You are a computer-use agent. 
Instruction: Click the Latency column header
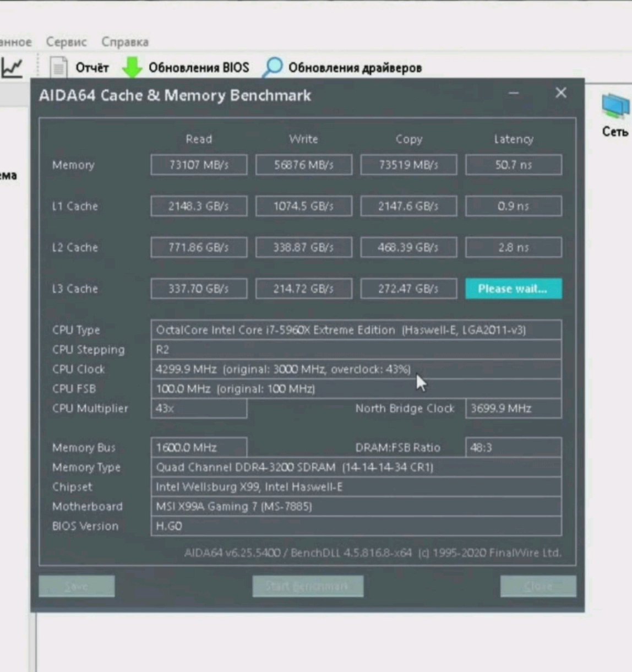tap(514, 139)
